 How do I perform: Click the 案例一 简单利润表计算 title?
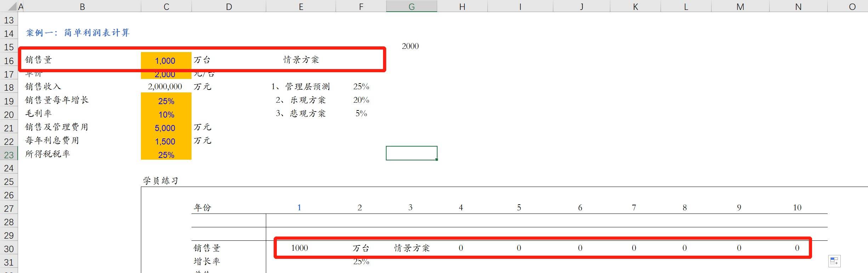78,33
